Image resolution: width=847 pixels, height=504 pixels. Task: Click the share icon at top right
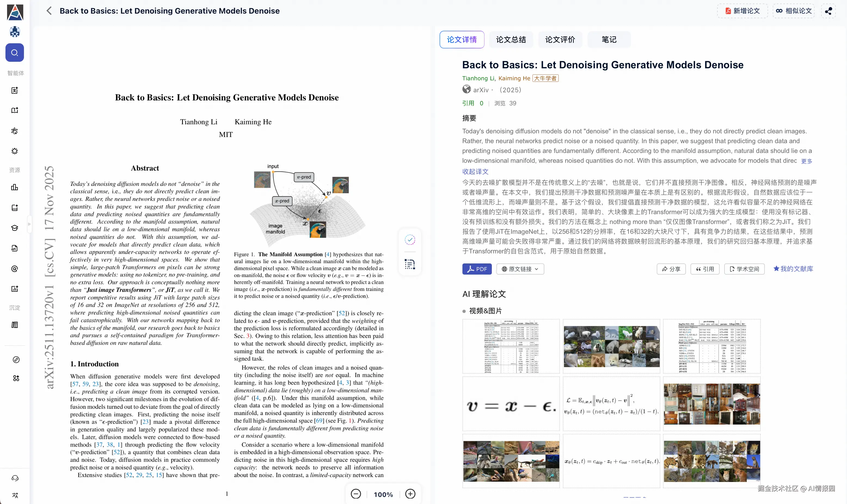(828, 11)
